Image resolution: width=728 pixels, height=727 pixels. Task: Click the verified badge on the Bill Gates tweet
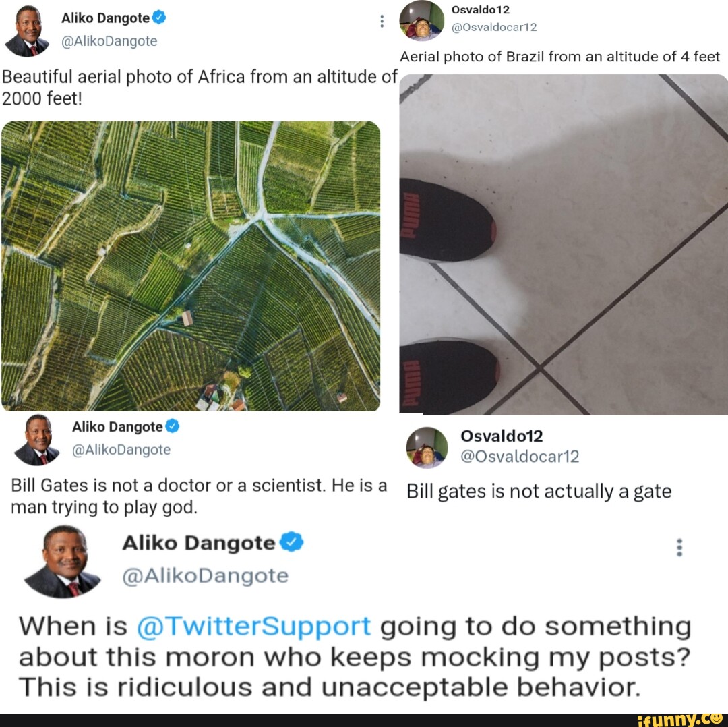(173, 426)
